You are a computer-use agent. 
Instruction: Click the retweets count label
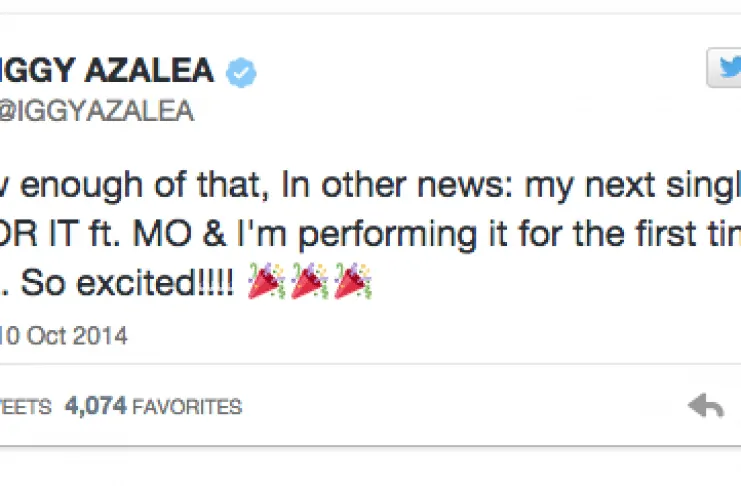click(x=22, y=407)
